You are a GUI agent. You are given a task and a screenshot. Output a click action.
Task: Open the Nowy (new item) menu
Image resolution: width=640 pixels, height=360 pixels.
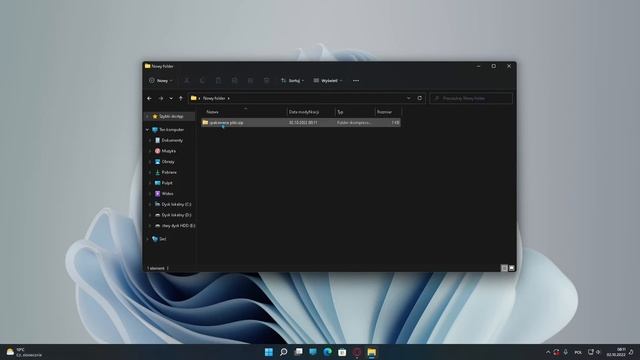(161, 81)
